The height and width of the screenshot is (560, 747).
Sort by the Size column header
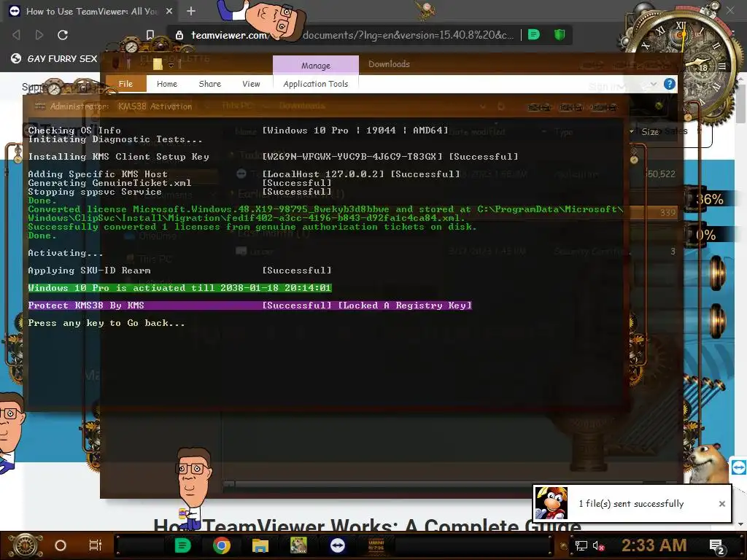point(650,131)
